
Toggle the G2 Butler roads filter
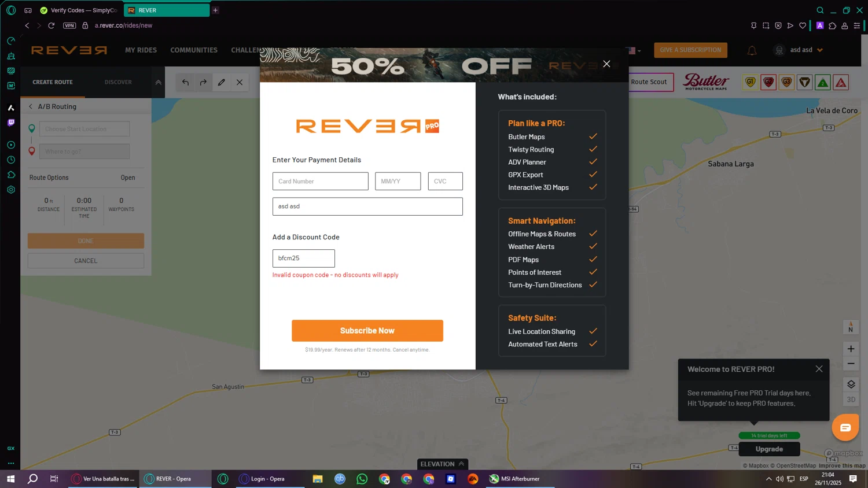click(768, 82)
